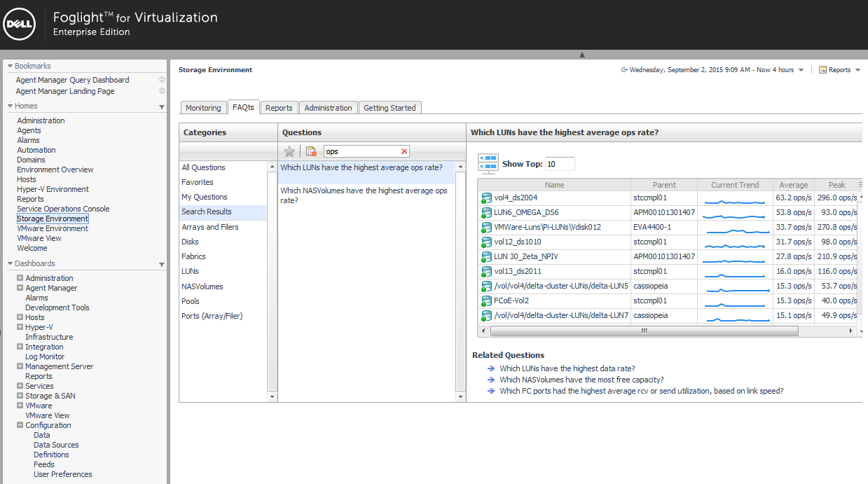Click arrow icon beside FC ports utilization question

click(492, 391)
